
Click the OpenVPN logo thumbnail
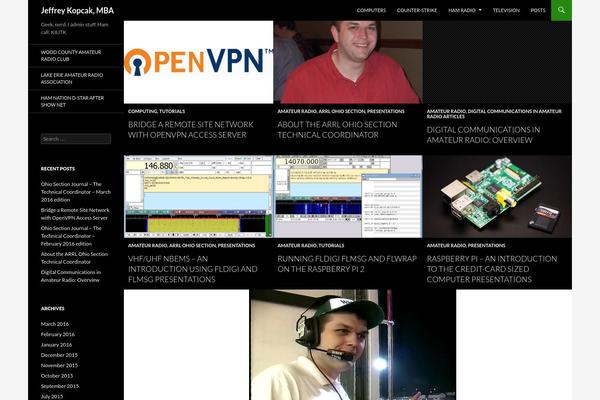coord(198,62)
